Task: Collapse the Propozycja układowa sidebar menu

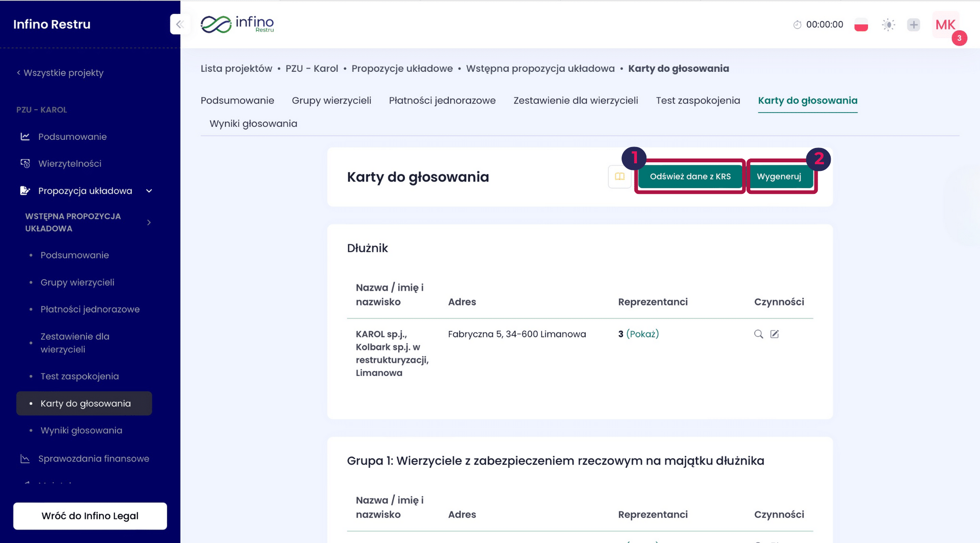Action: pyautogui.click(x=149, y=191)
